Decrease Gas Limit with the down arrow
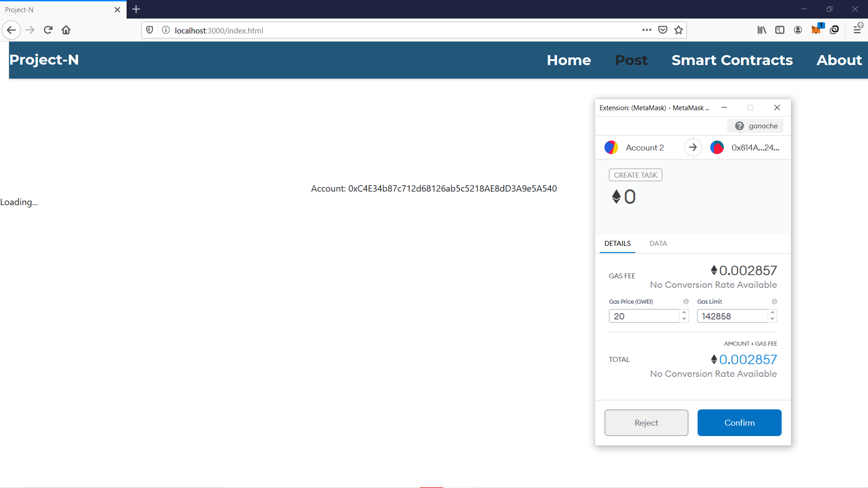The height and width of the screenshot is (488, 868). click(772, 319)
